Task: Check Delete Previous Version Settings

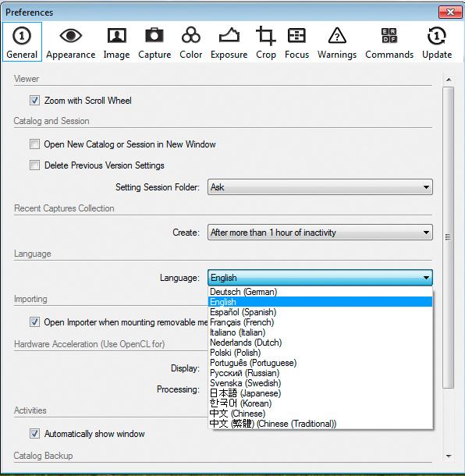Action: click(x=34, y=165)
